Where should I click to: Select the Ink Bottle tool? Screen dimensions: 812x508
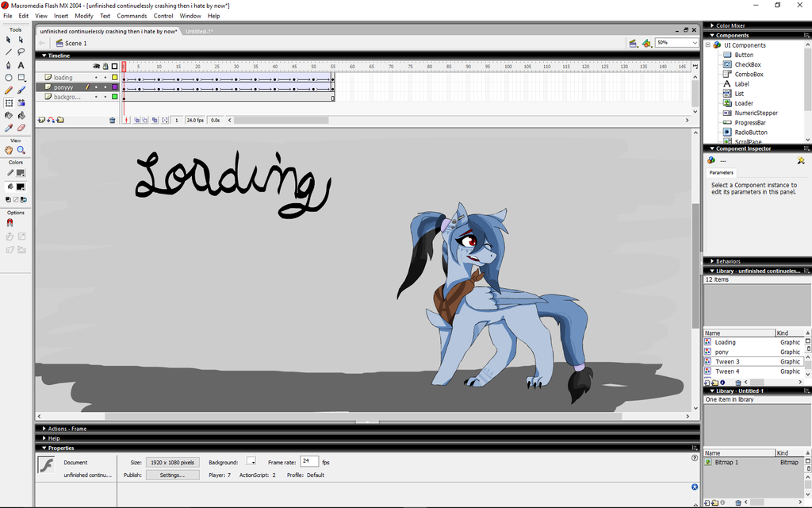(8, 115)
